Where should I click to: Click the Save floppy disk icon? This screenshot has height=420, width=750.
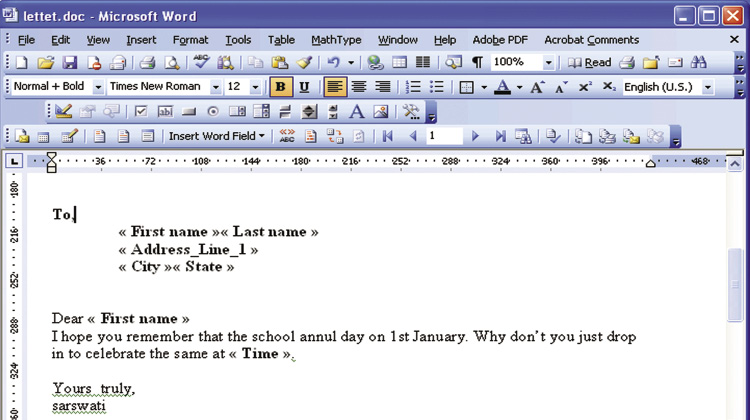[69, 63]
